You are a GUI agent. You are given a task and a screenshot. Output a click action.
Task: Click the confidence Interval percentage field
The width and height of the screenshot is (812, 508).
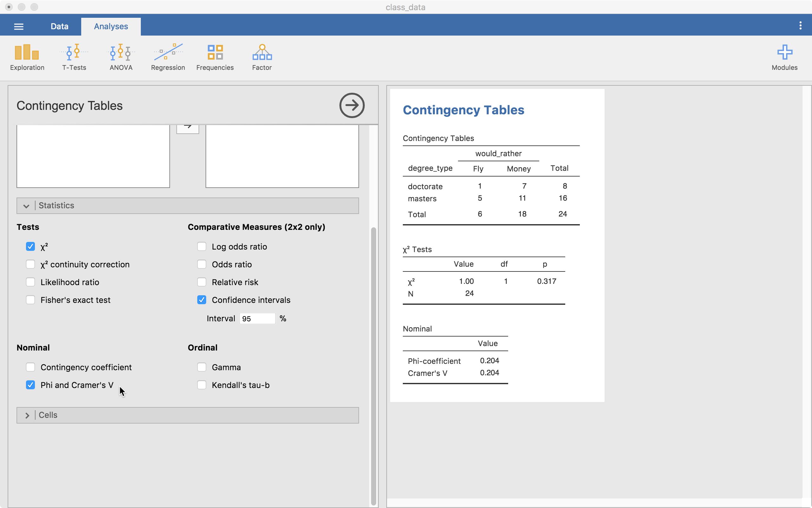point(257,318)
